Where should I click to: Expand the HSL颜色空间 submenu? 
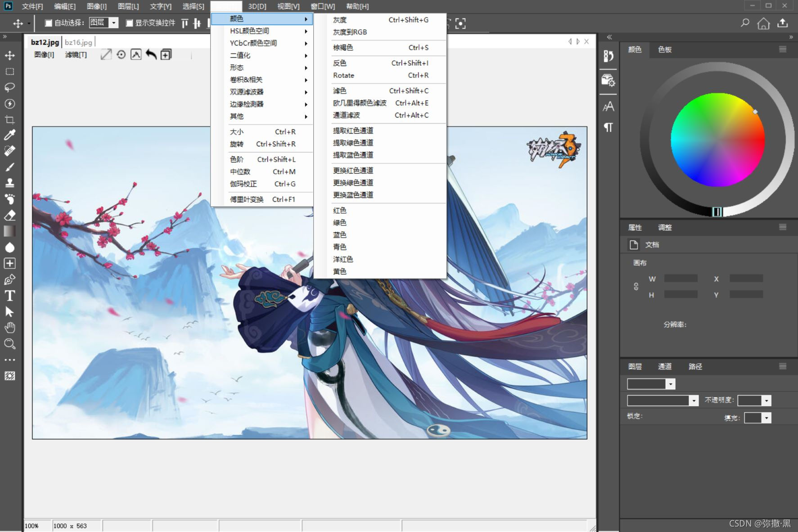tap(262, 31)
